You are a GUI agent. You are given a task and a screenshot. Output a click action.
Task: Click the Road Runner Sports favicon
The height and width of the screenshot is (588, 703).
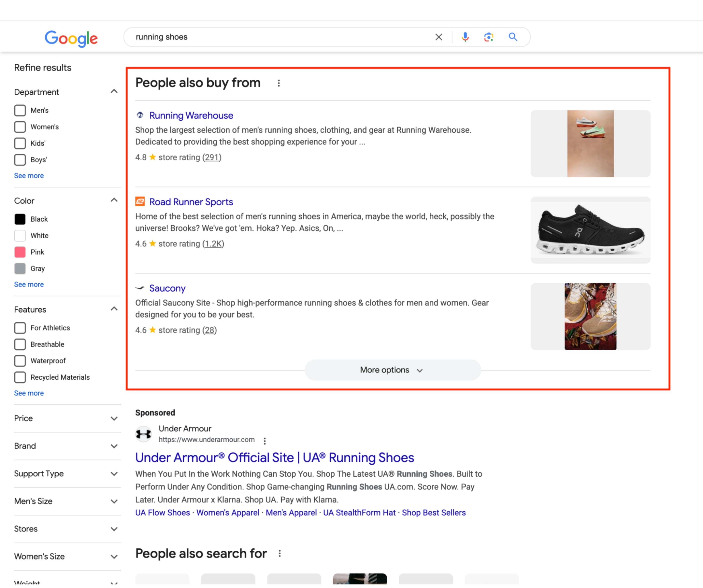tap(140, 201)
